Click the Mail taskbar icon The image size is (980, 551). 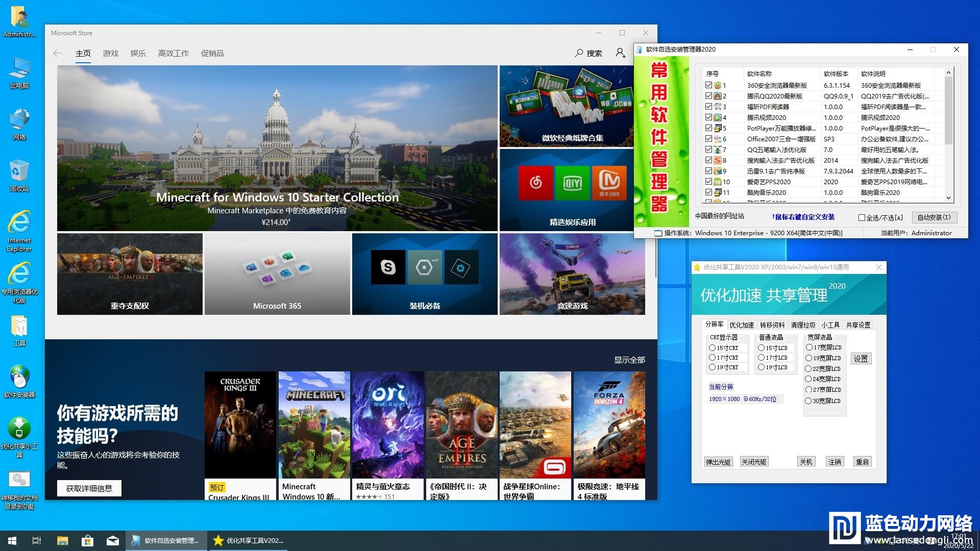point(112,541)
